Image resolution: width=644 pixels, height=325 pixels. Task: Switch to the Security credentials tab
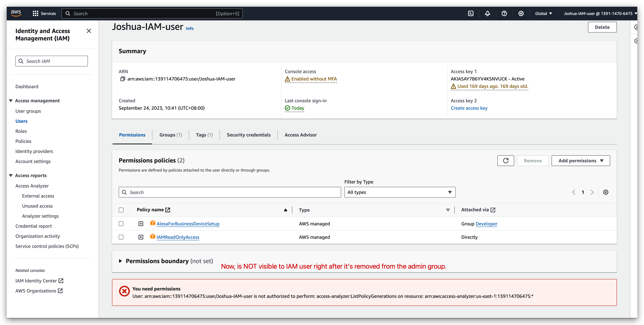pos(249,135)
